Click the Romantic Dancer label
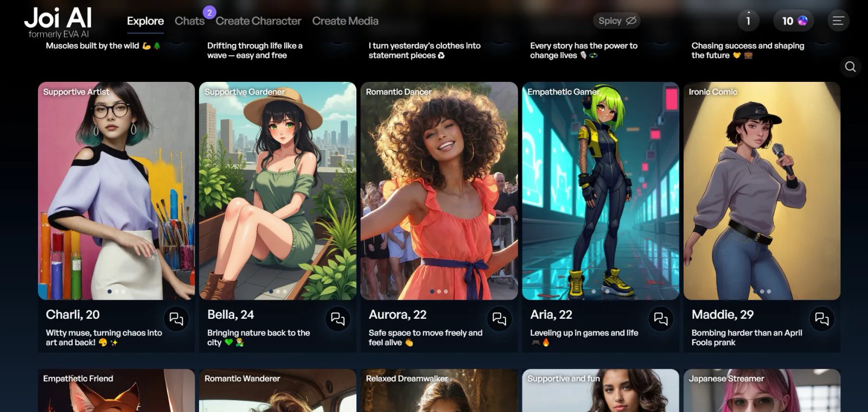This screenshot has height=412, width=868. [399, 92]
